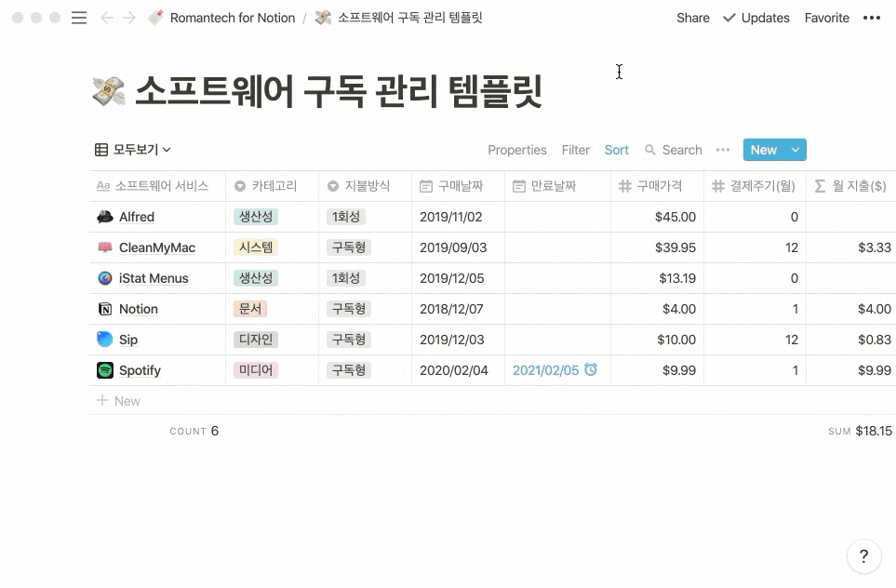Image resolution: width=896 pixels, height=588 pixels.
Task: Open the Notion row page
Action: pyautogui.click(x=139, y=309)
